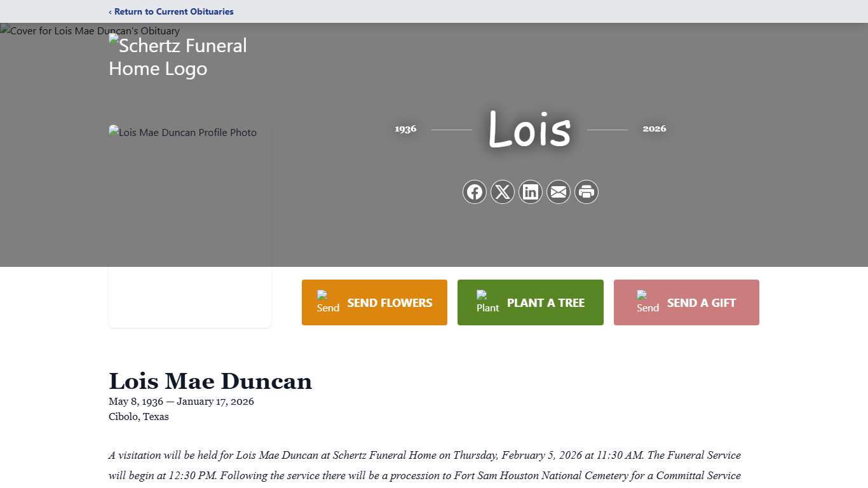Share the obituary on Facebook
868x488 pixels.
point(475,192)
